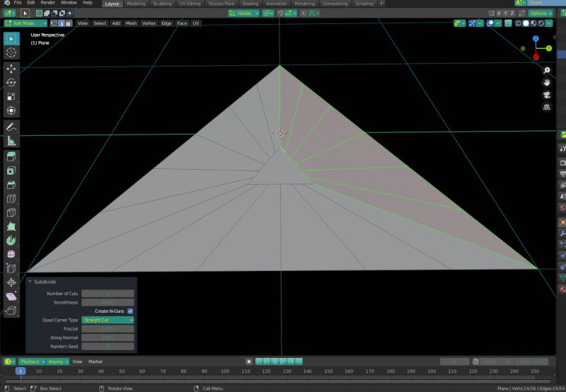Screen dimensions: 566x392
Task: Activate the Poly Build tool
Action: coord(11,226)
